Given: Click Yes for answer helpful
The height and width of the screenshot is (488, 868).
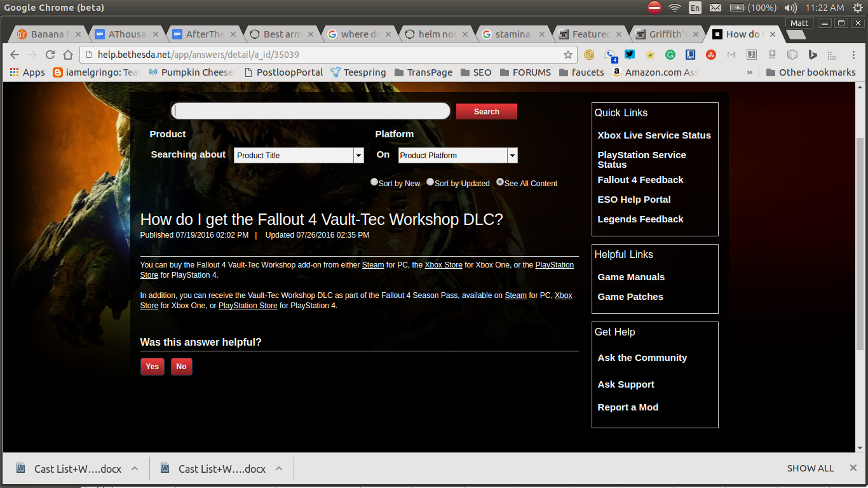Looking at the screenshot, I should 153,367.
